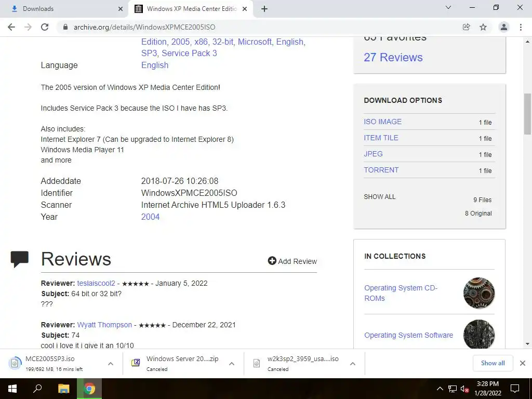Open Operating System CD-ROMs collection link
Viewport: 532px width, 399px height.
click(x=401, y=293)
